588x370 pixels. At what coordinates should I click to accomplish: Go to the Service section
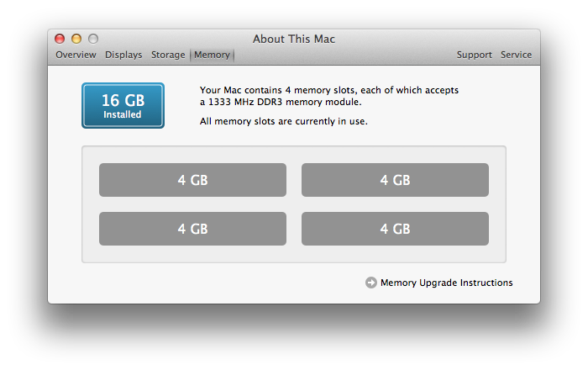(x=516, y=55)
